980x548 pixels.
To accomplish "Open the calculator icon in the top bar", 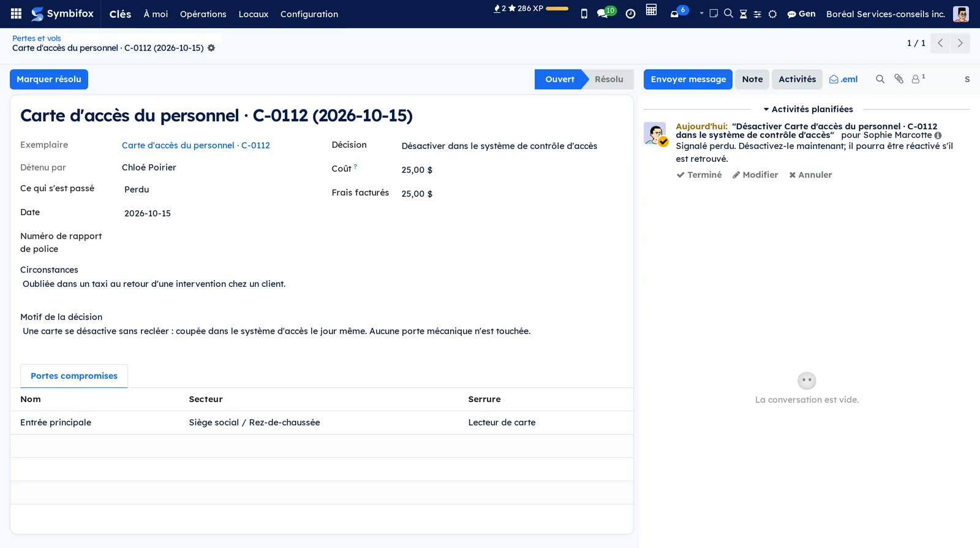I will 651,10.
